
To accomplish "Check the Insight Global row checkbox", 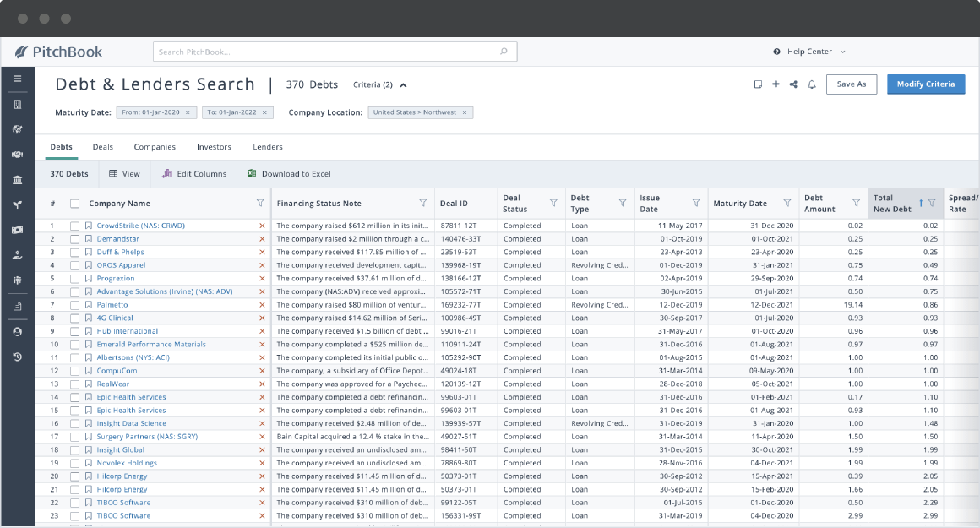I will click(75, 450).
